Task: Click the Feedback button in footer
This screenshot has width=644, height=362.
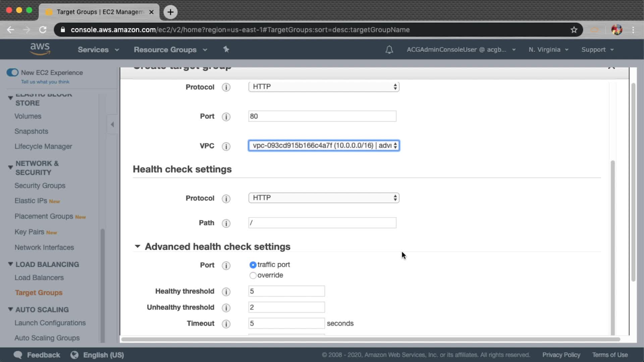Action: [x=37, y=355]
